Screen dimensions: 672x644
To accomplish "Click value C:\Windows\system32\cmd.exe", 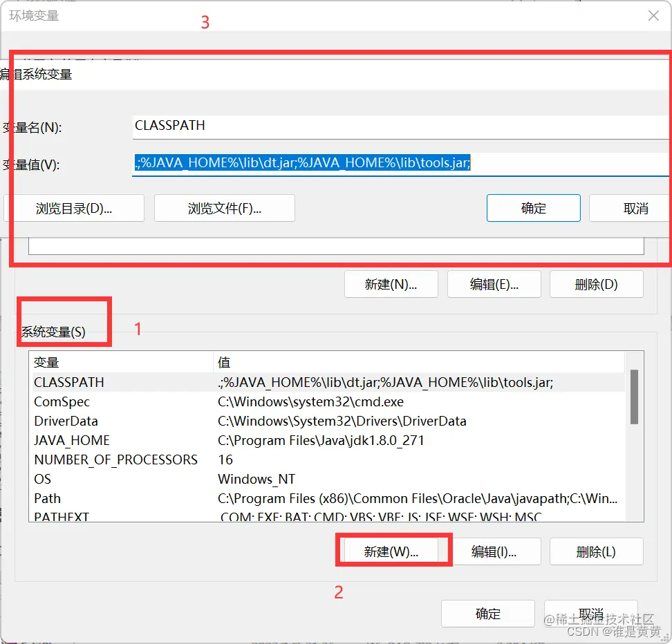I will point(310,402).
